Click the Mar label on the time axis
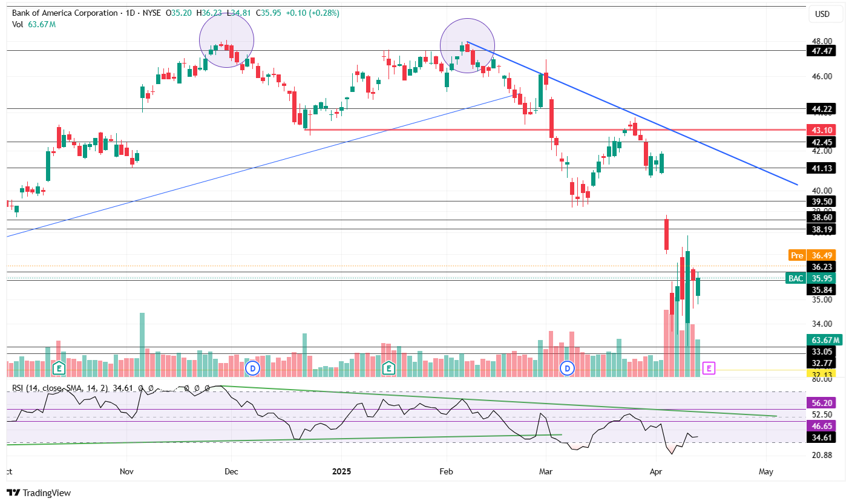This screenshot has height=504, width=852. click(x=546, y=470)
